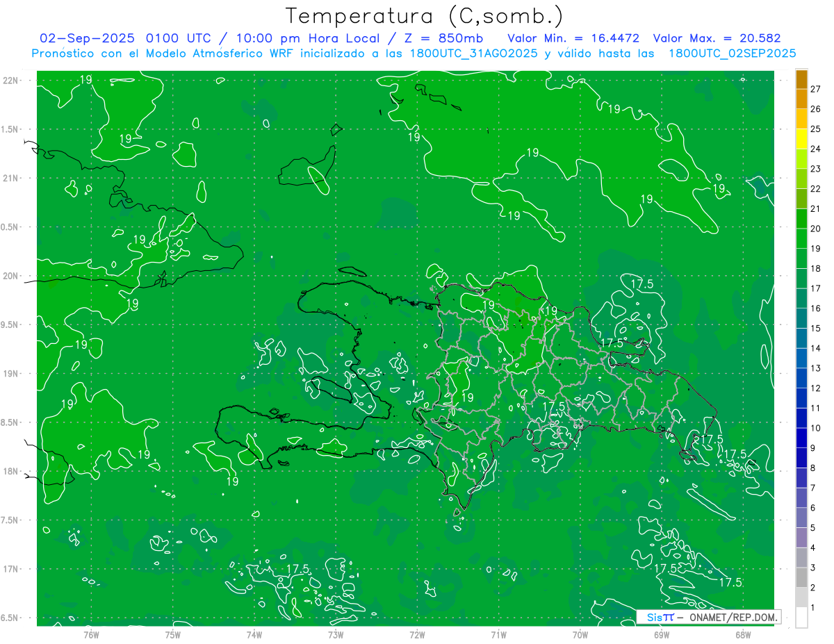Click the "73W" longitude axis label
This screenshot has height=644, width=834.
tap(336, 635)
